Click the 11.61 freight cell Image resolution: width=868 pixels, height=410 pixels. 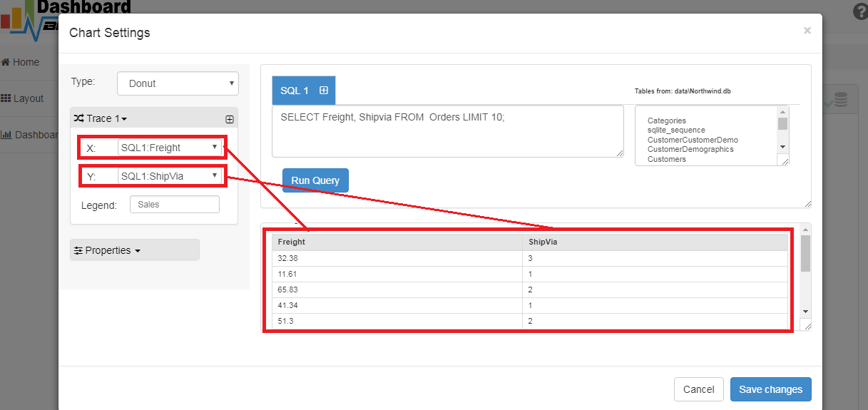(x=397, y=274)
